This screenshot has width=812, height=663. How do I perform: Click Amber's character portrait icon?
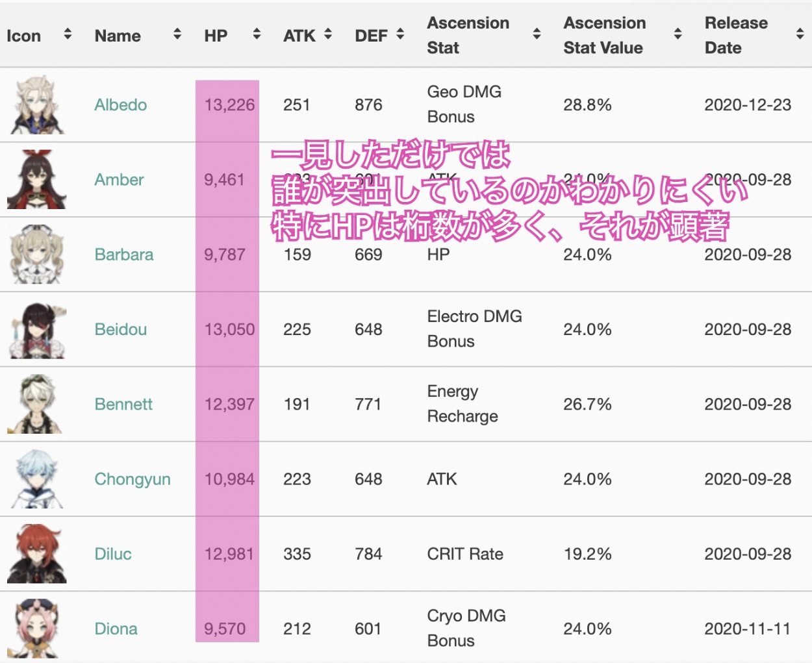coord(37,180)
